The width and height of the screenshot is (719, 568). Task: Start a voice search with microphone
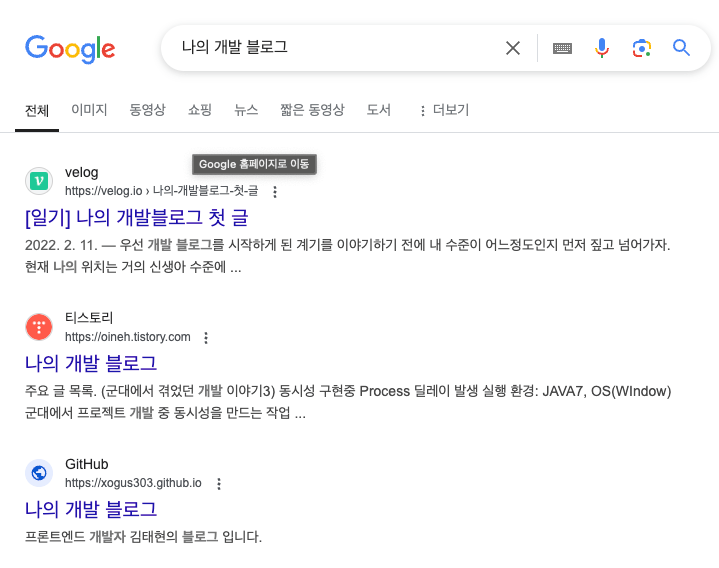(x=601, y=48)
